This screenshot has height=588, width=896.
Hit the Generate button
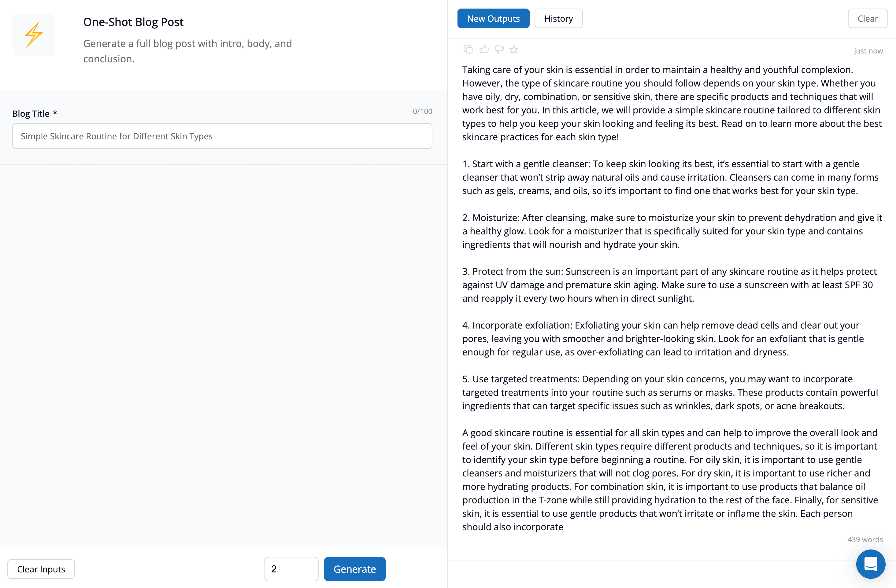(x=354, y=569)
